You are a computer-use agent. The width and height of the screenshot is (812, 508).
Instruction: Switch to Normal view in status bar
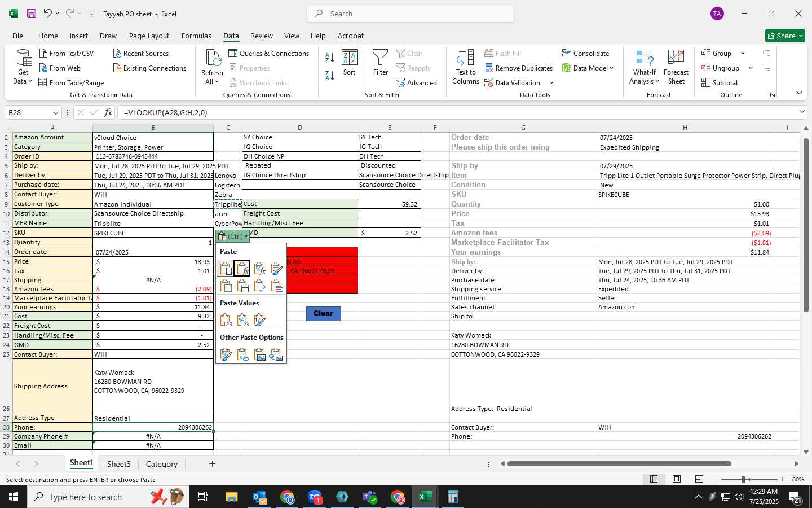coord(654,479)
